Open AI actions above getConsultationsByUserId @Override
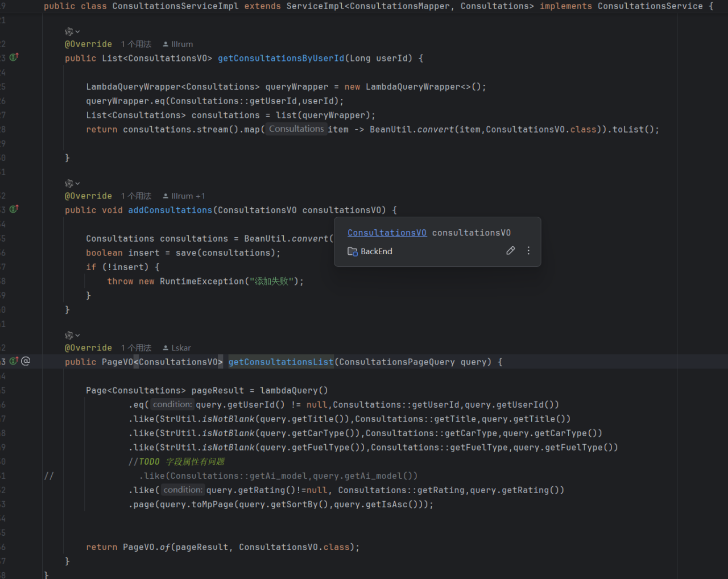 [72, 32]
